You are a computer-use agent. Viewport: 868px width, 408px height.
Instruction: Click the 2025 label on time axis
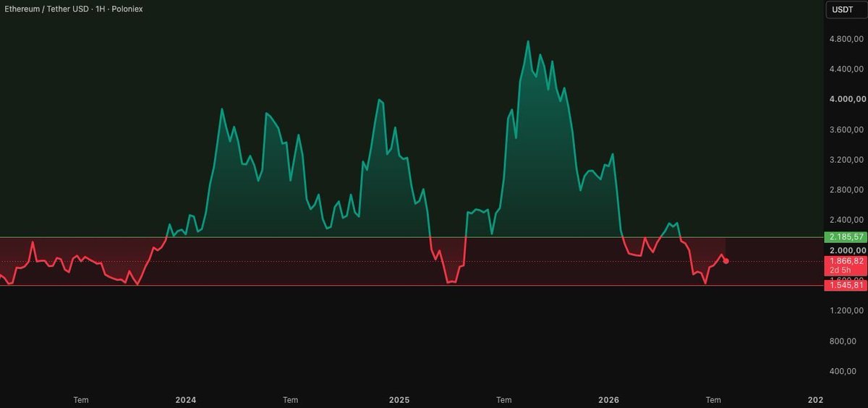[x=399, y=400]
